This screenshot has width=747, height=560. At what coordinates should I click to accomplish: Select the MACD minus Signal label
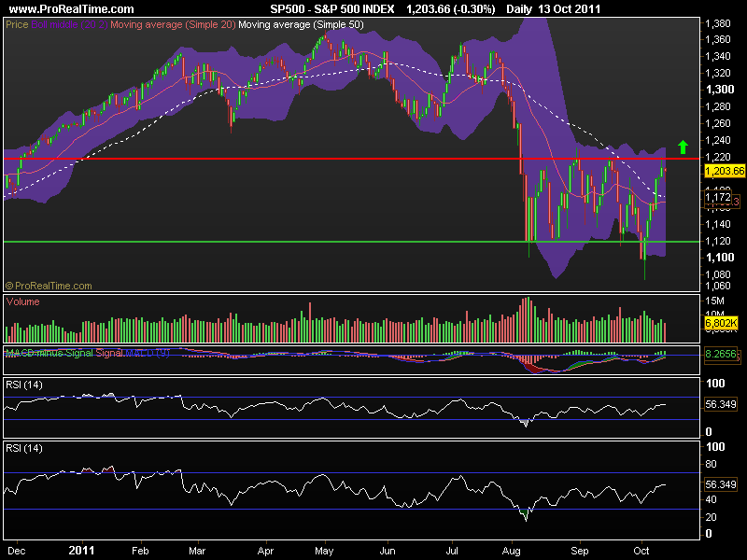tap(49, 353)
